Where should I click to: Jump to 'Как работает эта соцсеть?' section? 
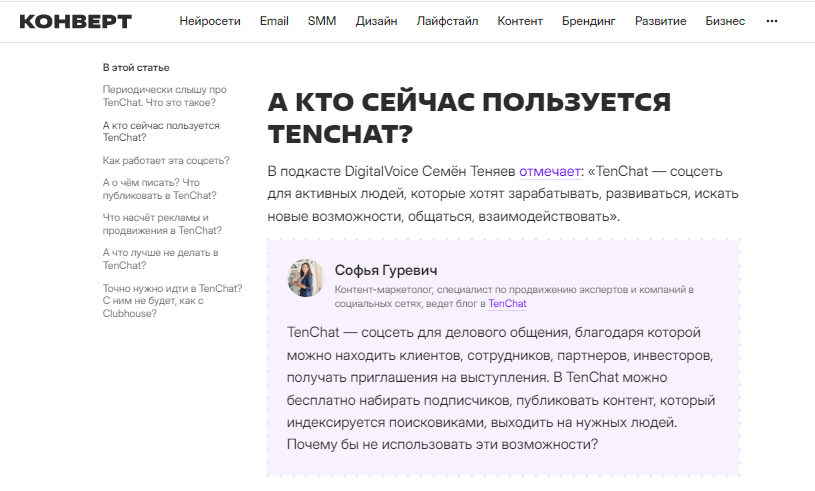166,161
